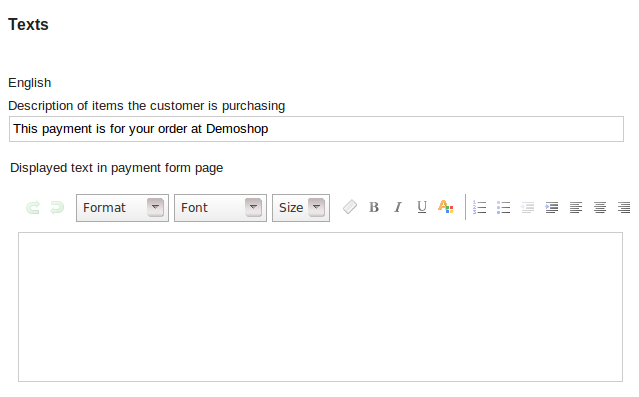The height and width of the screenshot is (397, 639).
Task: Open the Font dropdown
Action: (x=220, y=208)
